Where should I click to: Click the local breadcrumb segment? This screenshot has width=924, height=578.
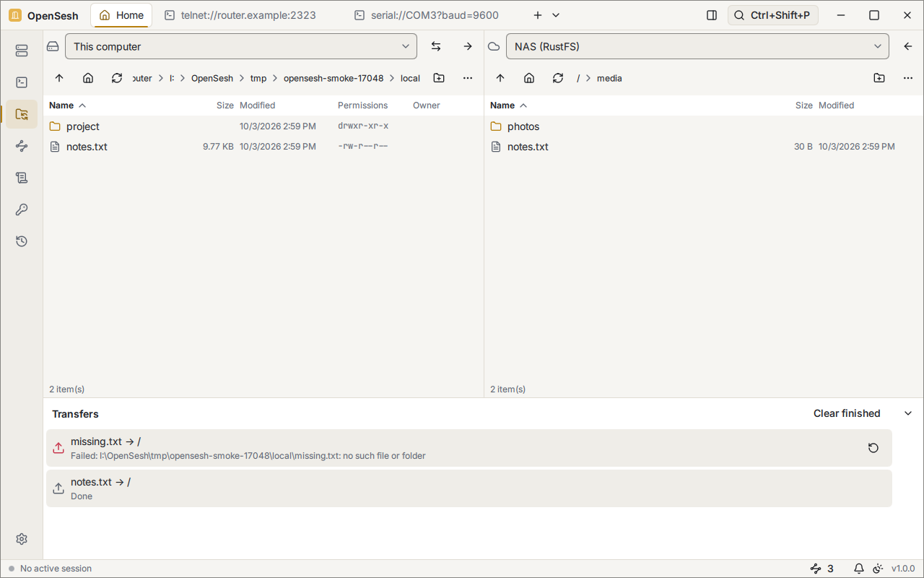[410, 78]
